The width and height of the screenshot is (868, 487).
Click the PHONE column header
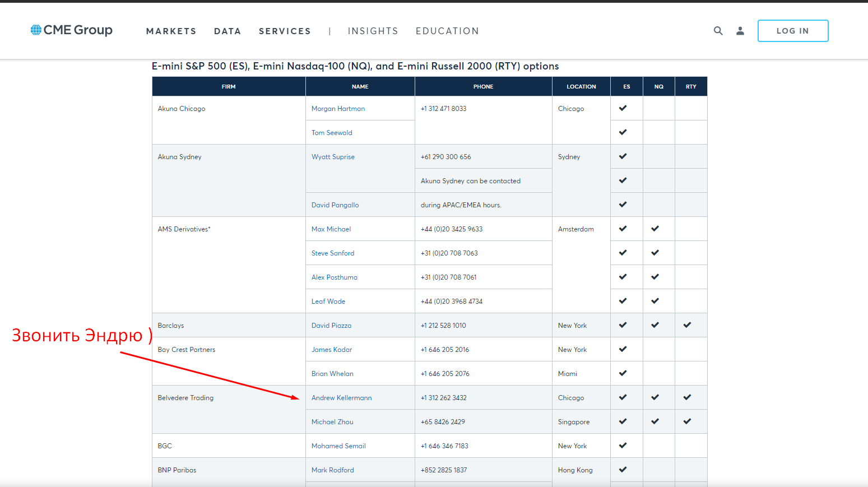tap(484, 87)
